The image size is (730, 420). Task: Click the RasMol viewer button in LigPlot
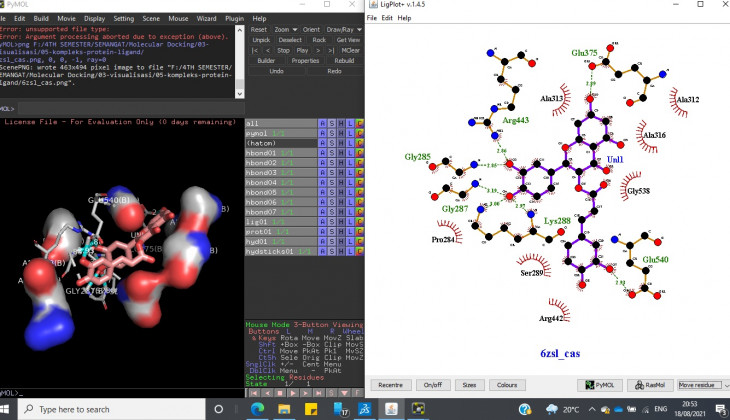tap(648, 384)
